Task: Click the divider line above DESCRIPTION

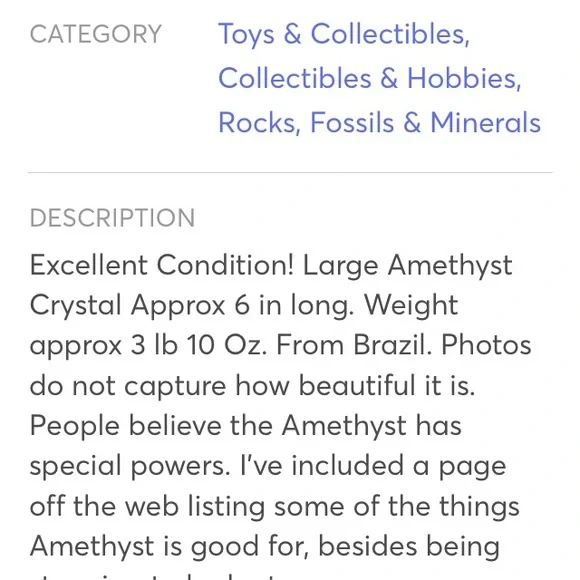Action: (x=290, y=172)
